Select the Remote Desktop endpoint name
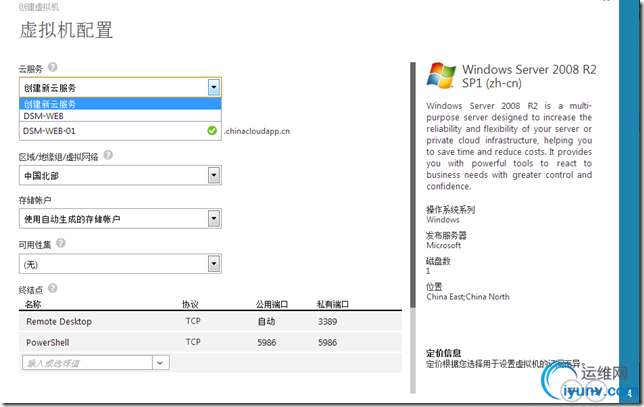644x407 pixels. point(59,322)
